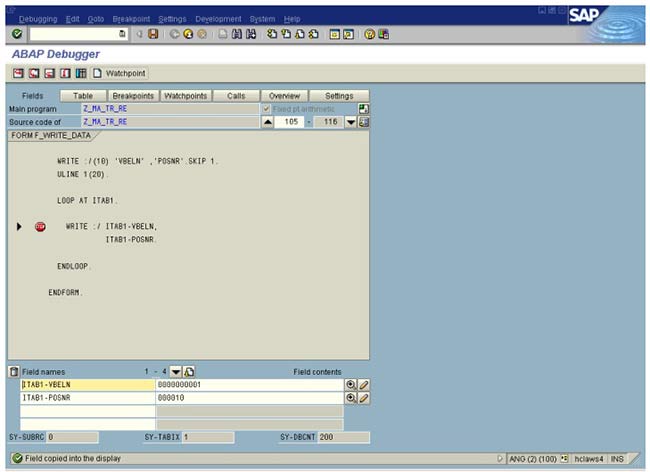The width and height of the screenshot is (650, 472).
Task: Click the magnifier icon for ITAB1-POSNR
Action: [351, 398]
